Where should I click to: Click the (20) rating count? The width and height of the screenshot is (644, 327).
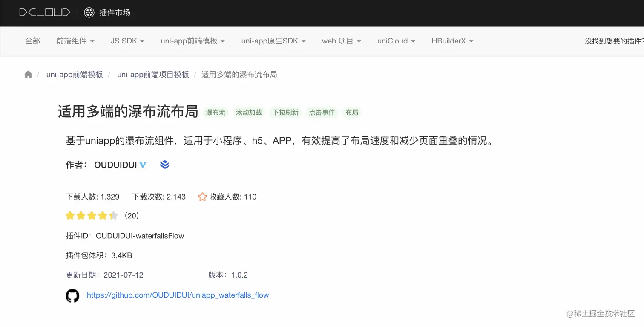[131, 216]
